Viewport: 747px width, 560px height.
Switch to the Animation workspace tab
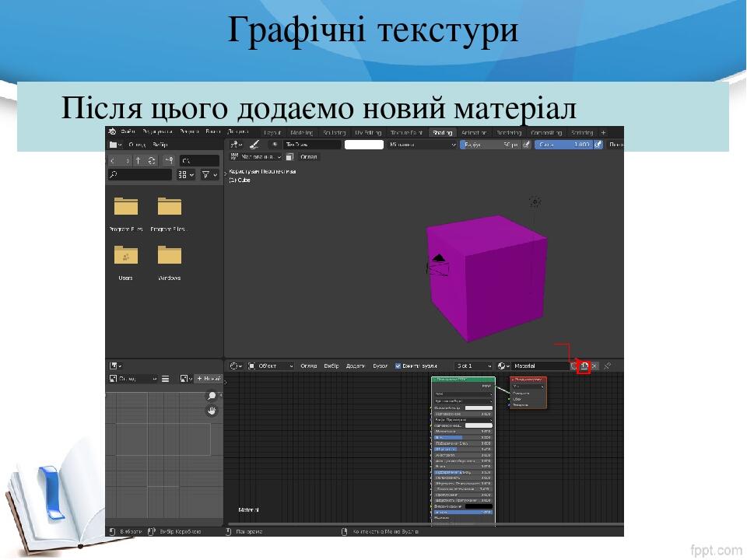pos(474,133)
